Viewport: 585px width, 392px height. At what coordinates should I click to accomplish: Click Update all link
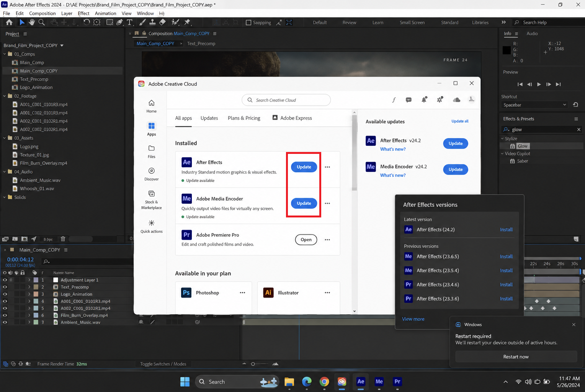460,121
